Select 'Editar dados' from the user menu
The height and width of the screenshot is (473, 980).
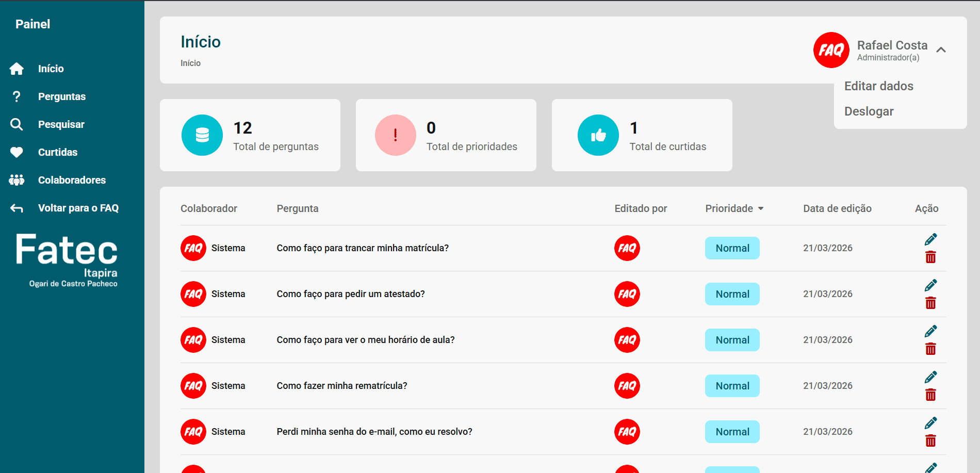point(878,86)
